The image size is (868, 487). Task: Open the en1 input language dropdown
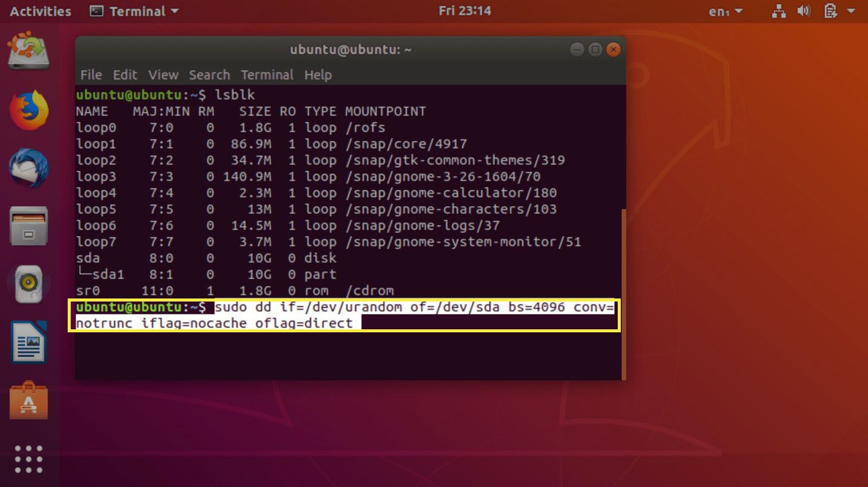[725, 11]
